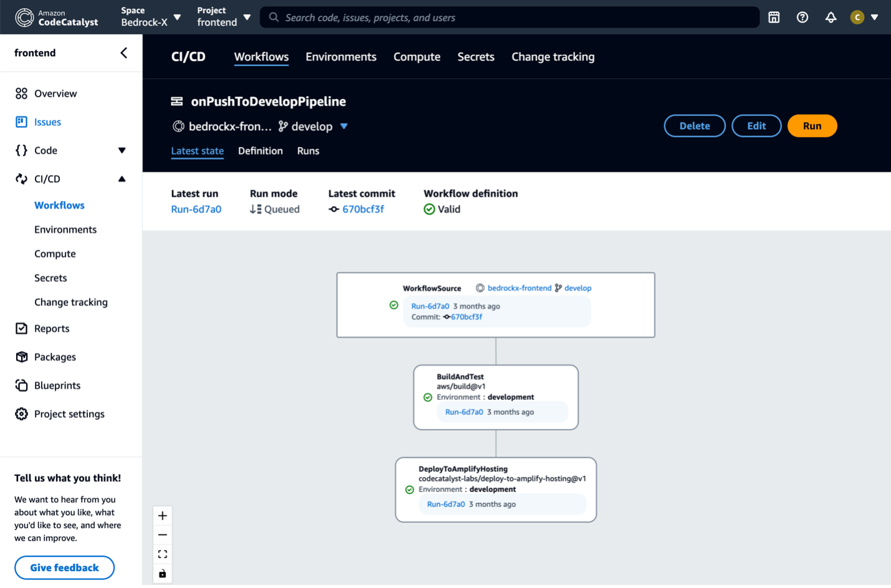Collapse the CI/CD section arrow
The image size is (891, 588).
pos(122,179)
